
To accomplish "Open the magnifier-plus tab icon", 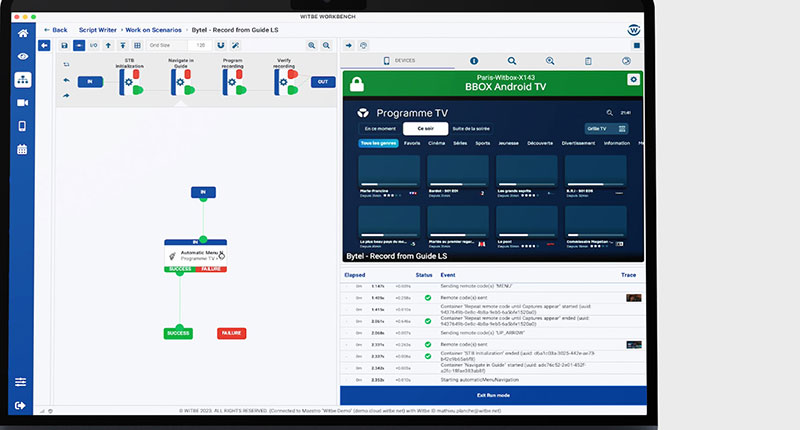I will coord(550,61).
